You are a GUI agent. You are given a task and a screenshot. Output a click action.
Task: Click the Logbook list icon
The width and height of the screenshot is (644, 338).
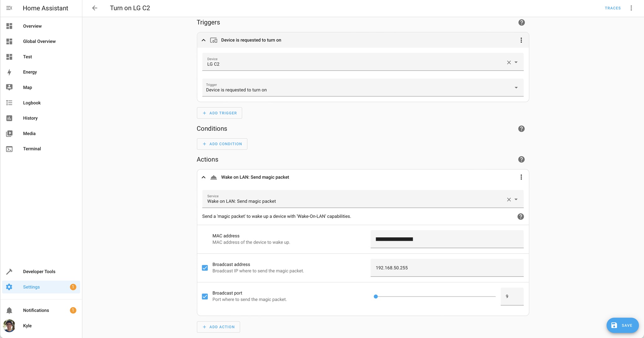tap(9, 103)
